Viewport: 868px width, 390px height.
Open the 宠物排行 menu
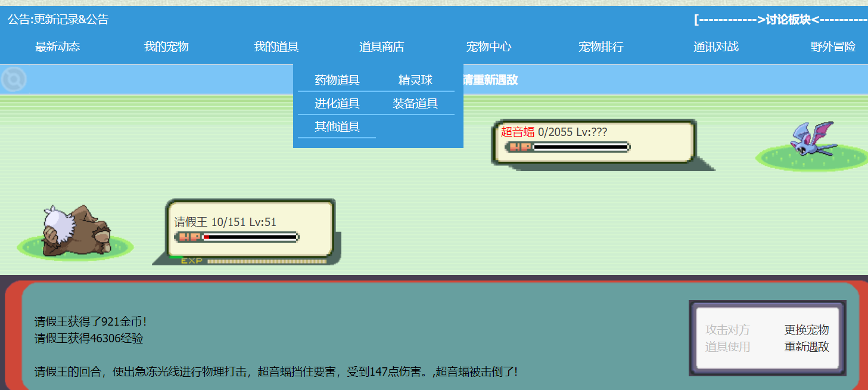pyautogui.click(x=601, y=47)
